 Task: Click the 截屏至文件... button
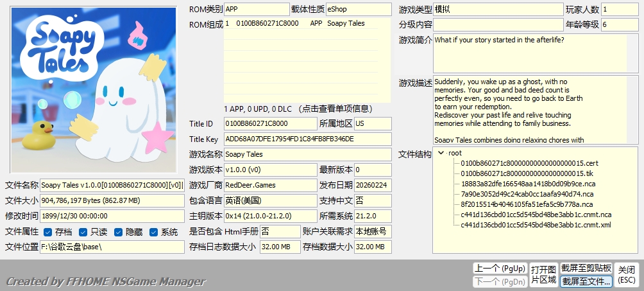tap(586, 281)
